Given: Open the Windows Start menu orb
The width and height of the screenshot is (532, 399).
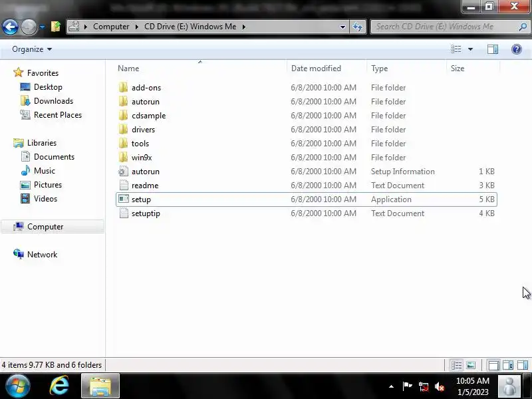Looking at the screenshot, I should pyautogui.click(x=17, y=386).
